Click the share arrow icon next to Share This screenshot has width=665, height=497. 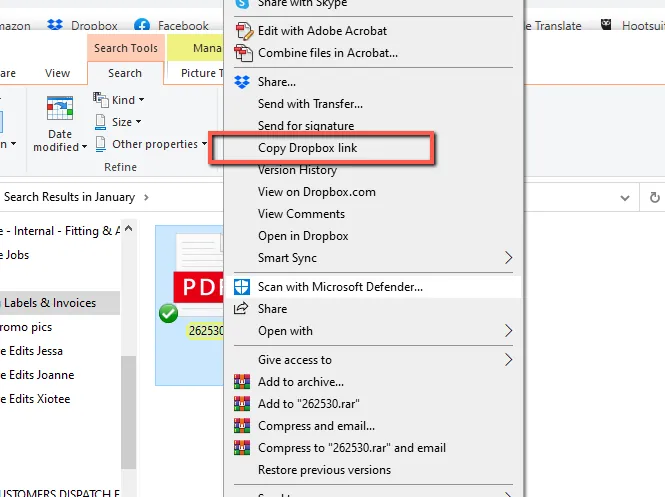[x=241, y=308]
